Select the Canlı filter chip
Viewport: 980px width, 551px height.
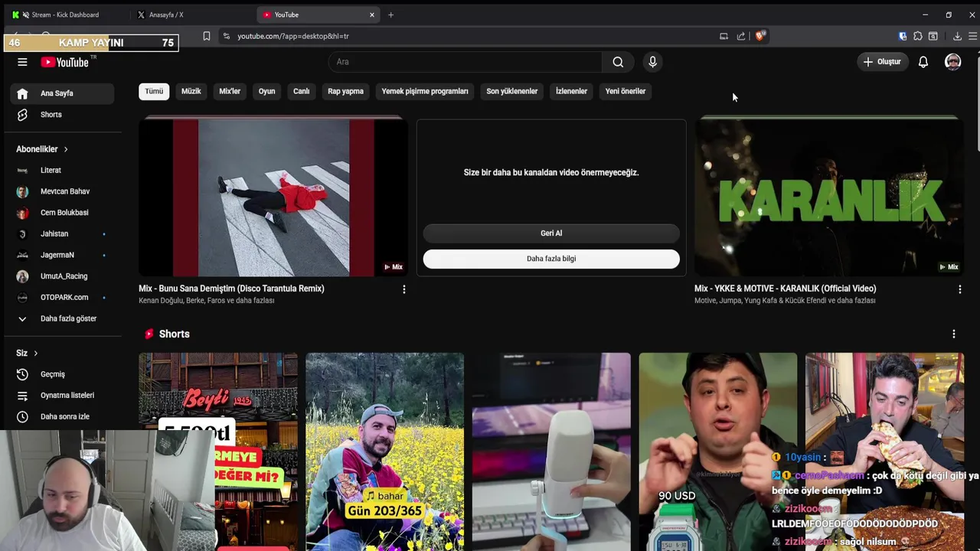coord(301,91)
